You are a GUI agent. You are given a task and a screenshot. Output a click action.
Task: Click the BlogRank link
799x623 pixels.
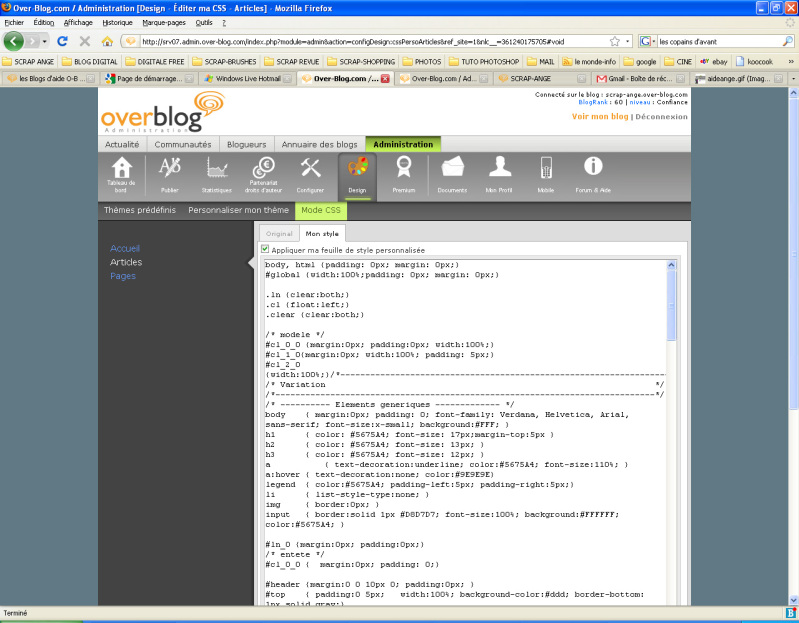click(x=593, y=102)
